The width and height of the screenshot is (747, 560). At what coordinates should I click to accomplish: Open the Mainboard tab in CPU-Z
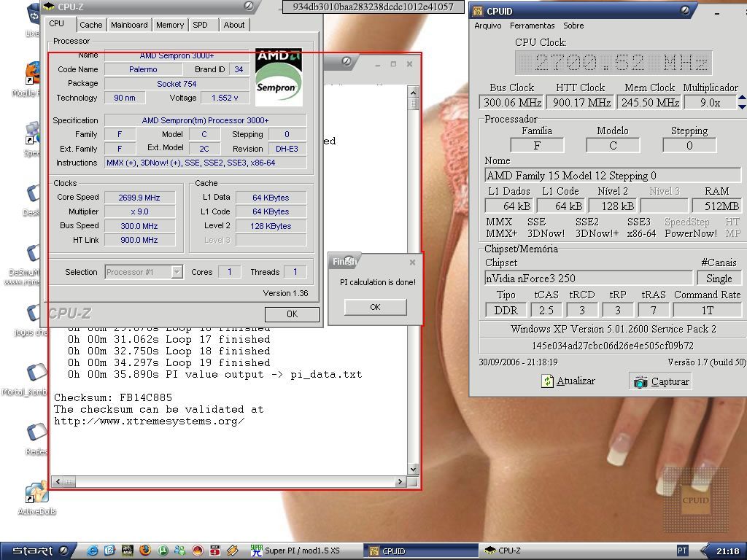[129, 25]
